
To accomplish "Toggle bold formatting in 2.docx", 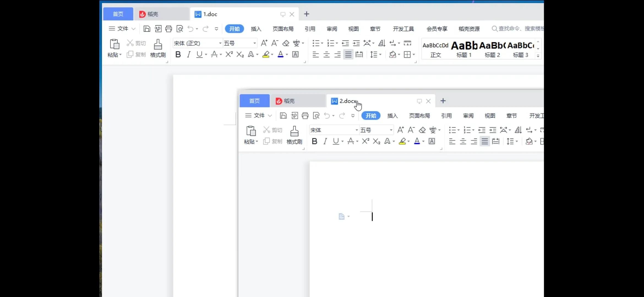I will click(314, 141).
